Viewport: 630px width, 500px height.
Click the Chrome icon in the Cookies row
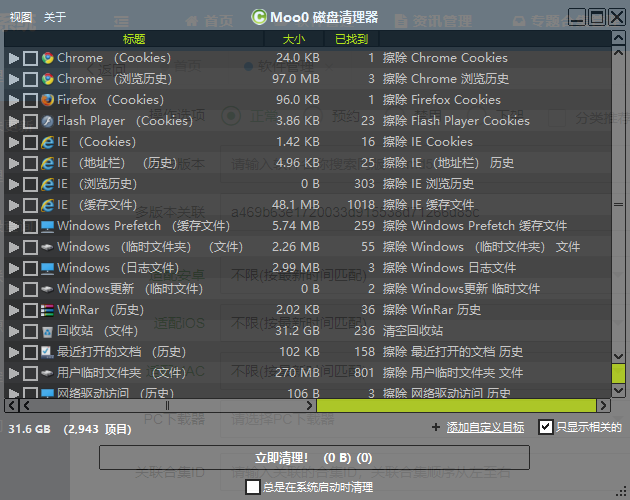click(47, 58)
